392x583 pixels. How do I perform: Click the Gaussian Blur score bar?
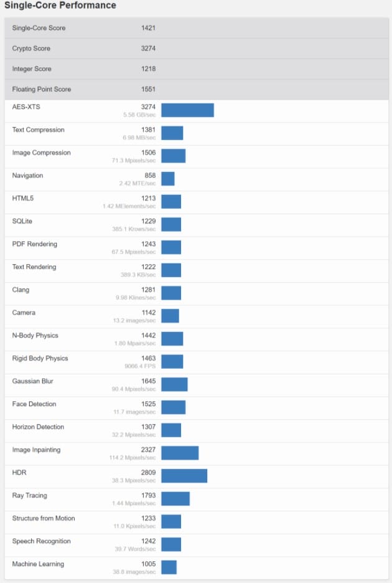coord(174,384)
